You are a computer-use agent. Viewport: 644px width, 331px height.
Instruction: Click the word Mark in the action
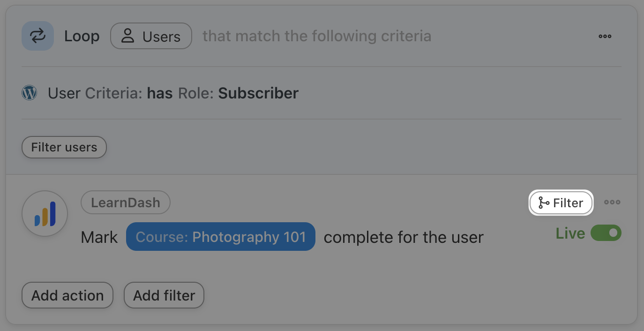pos(99,237)
